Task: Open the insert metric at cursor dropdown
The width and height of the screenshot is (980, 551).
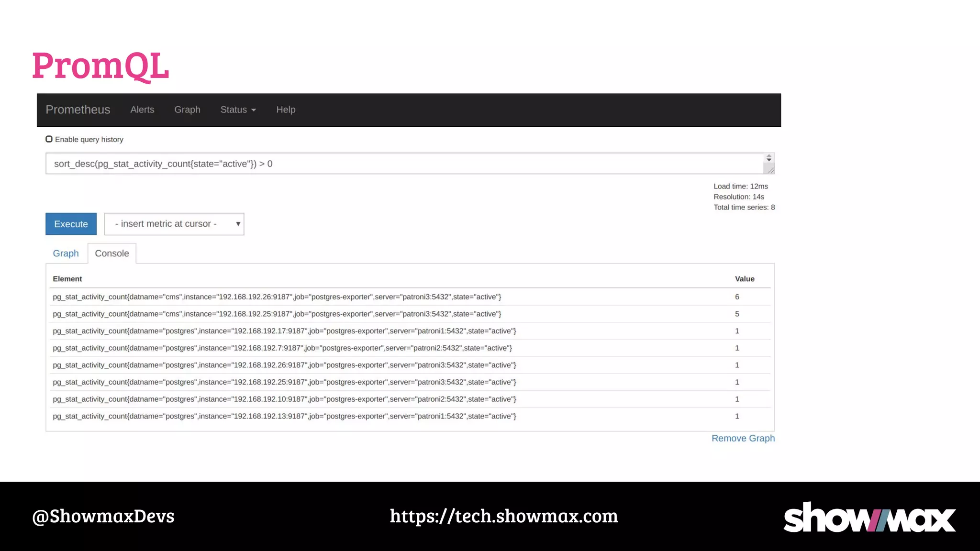Action: [x=174, y=224]
